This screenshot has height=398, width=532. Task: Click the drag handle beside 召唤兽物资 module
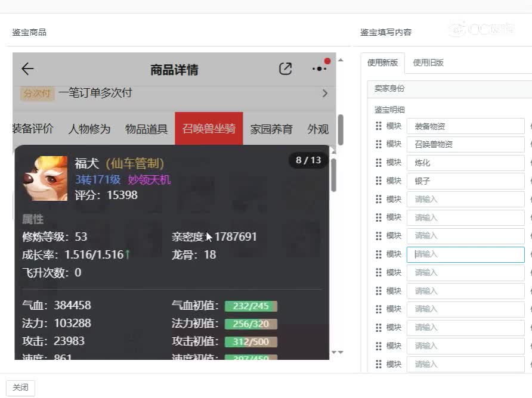tap(378, 144)
